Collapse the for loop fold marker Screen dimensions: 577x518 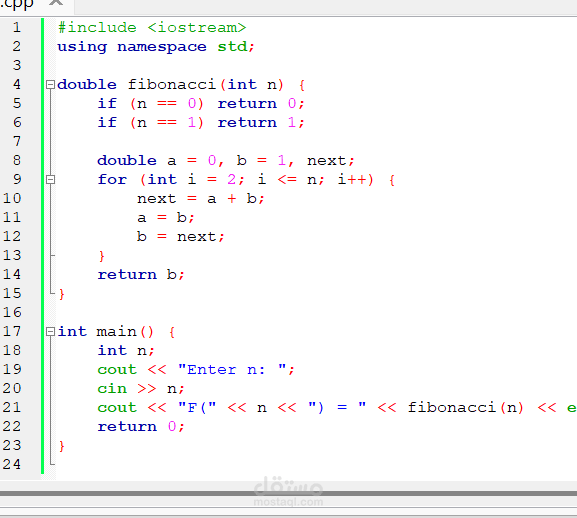[50, 180]
